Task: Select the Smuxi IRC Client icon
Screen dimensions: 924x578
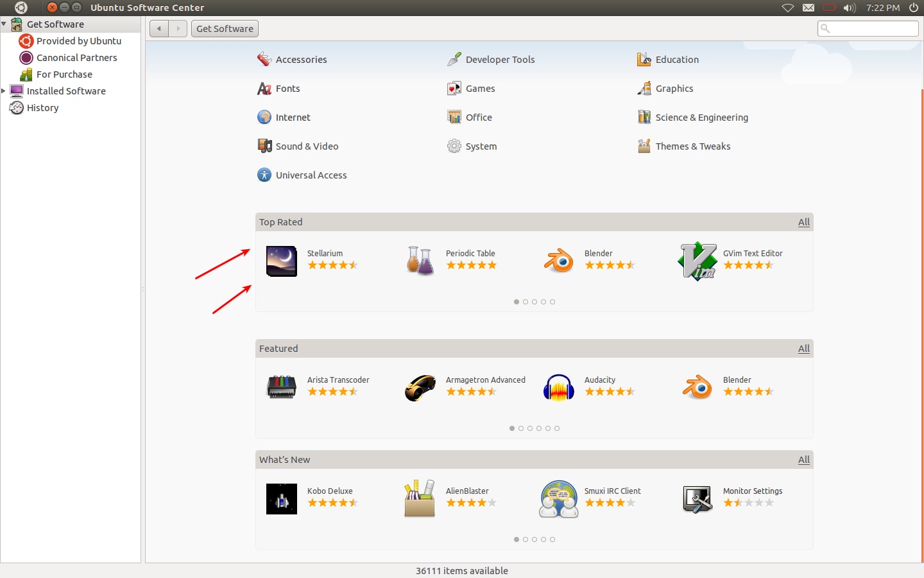Action: pos(559,499)
